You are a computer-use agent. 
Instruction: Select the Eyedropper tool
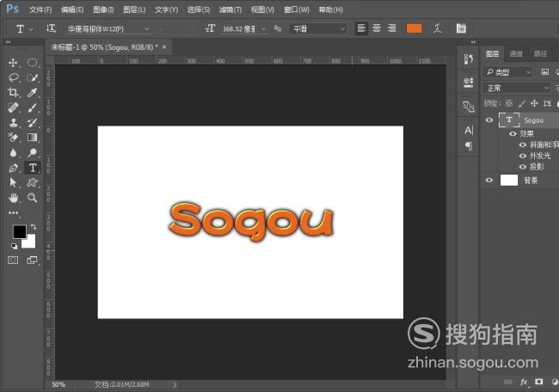[x=33, y=93]
